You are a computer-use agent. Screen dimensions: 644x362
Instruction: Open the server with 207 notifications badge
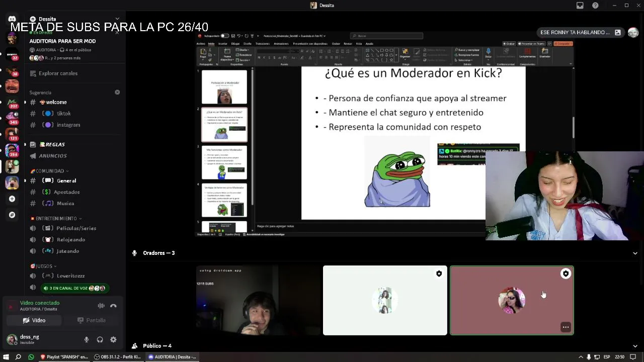click(12, 102)
